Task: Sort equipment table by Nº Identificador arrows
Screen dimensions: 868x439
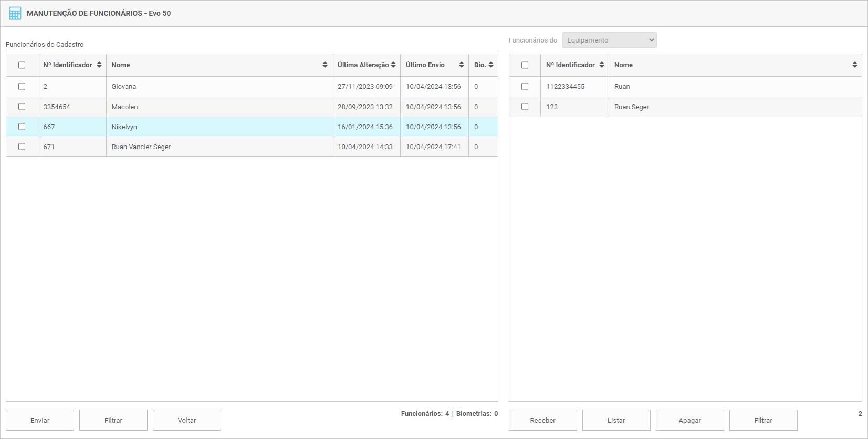Action: point(602,65)
